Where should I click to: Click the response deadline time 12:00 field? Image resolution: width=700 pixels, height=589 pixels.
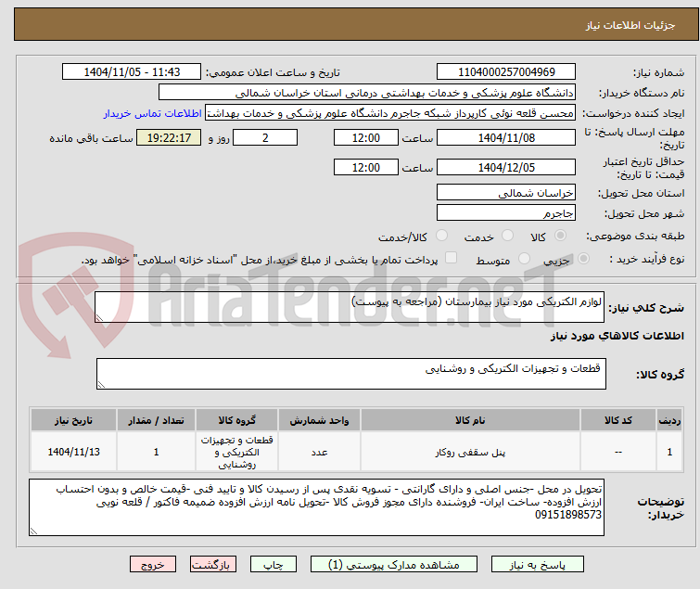coord(365,137)
